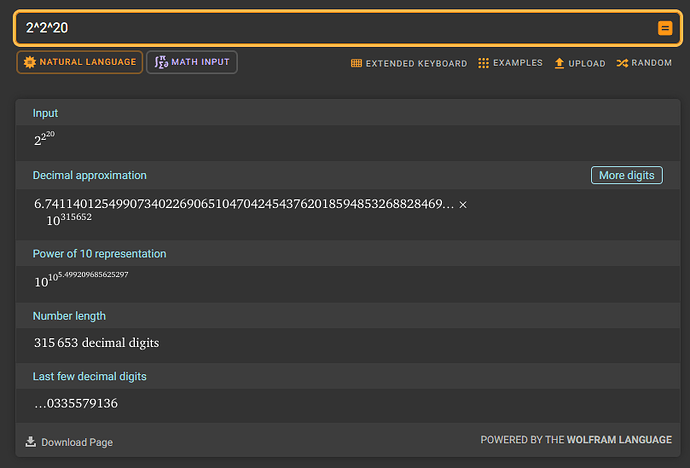This screenshot has width=690, height=468.
Task: Select the Input pod heading
Action: click(45, 113)
